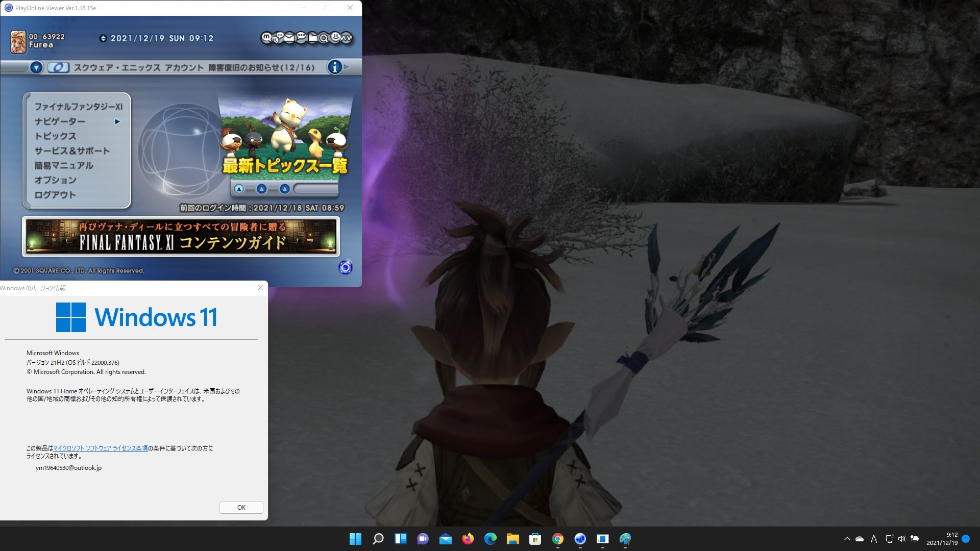The image size is (980, 551).
Task: Select the navigator 'wv' icon
Action: [x=346, y=38]
